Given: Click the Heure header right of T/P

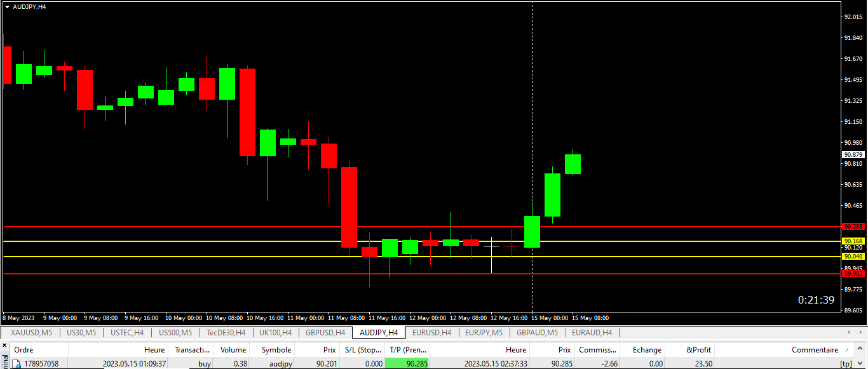Looking at the screenshot, I should 480,350.
